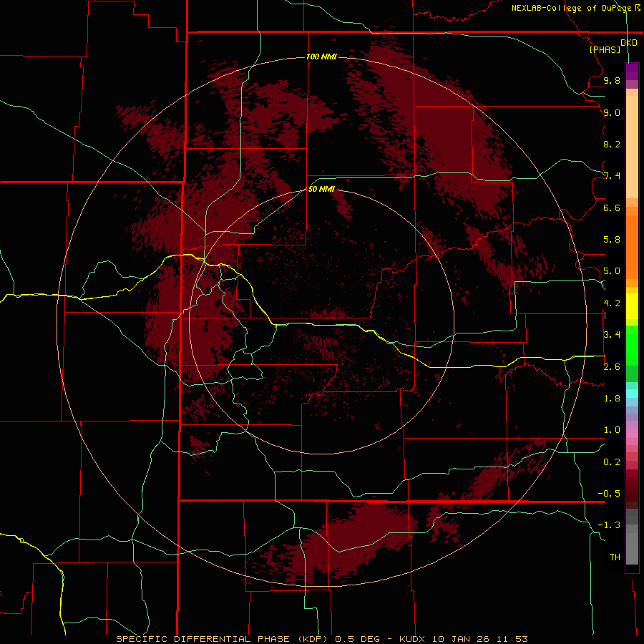Click the 100 NMI range ring label
This screenshot has width=644, height=644.
pyautogui.click(x=321, y=57)
